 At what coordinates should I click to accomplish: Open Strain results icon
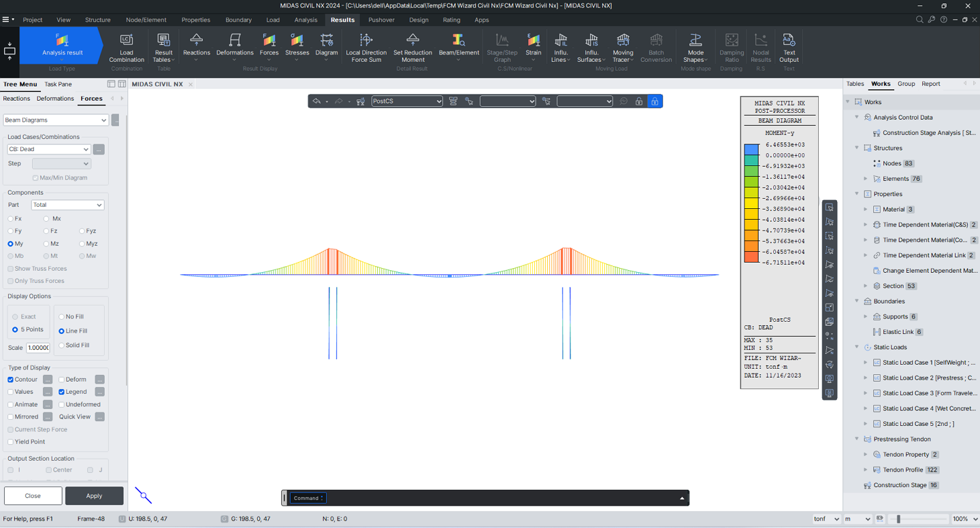(x=534, y=48)
